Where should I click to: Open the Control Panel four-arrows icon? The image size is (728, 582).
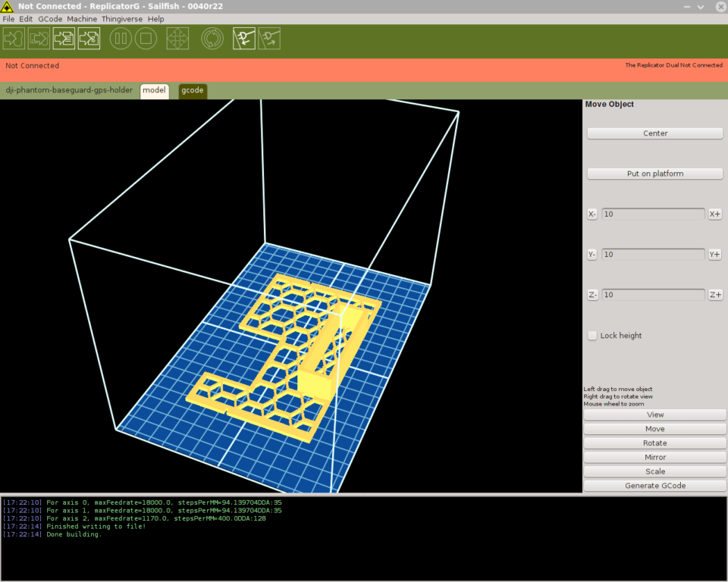[177, 39]
